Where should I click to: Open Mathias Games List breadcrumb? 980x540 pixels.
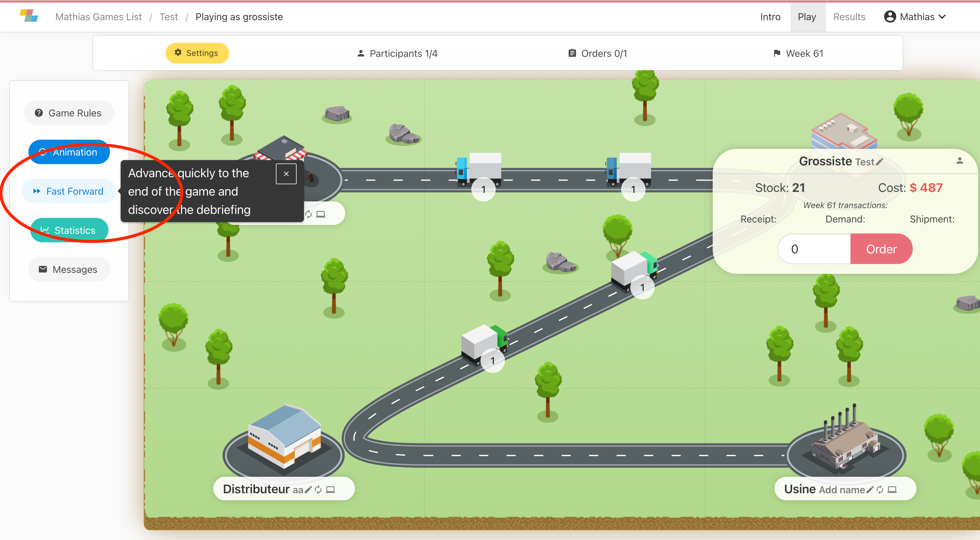99,17
